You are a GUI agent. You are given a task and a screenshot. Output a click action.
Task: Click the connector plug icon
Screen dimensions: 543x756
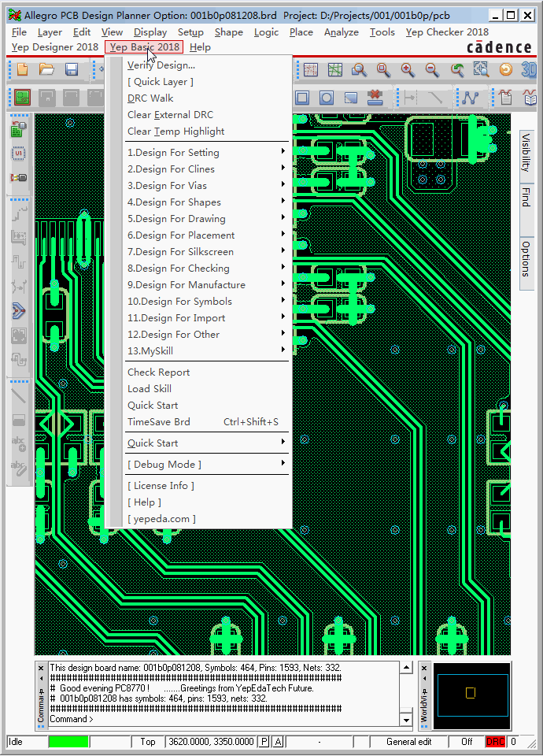pos(19,177)
